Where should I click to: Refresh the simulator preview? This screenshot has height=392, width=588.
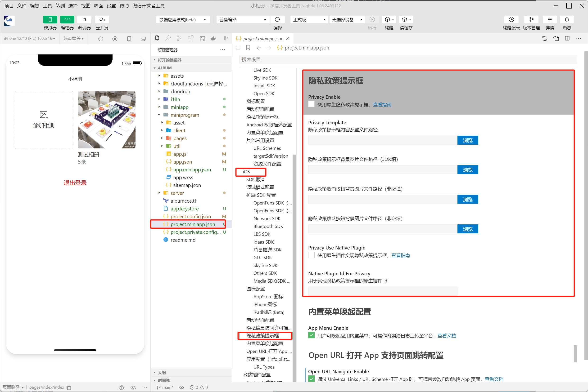(101, 39)
